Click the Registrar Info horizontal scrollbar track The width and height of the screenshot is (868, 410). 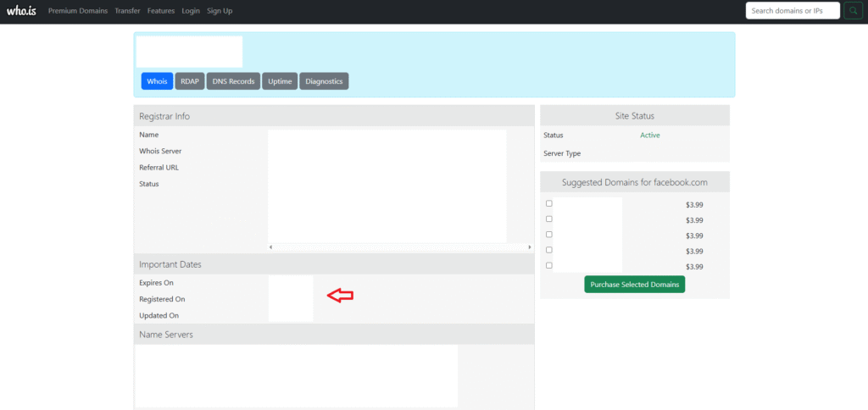398,247
